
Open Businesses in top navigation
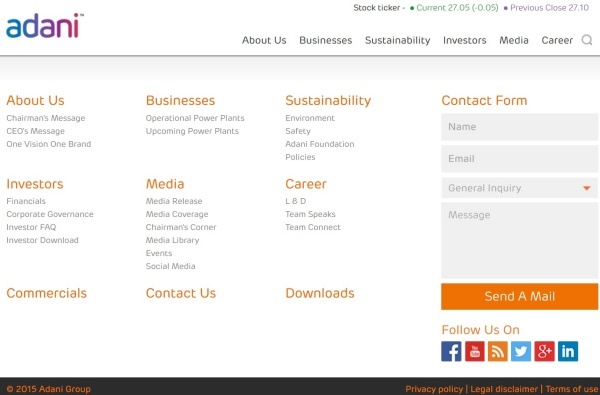tap(326, 40)
